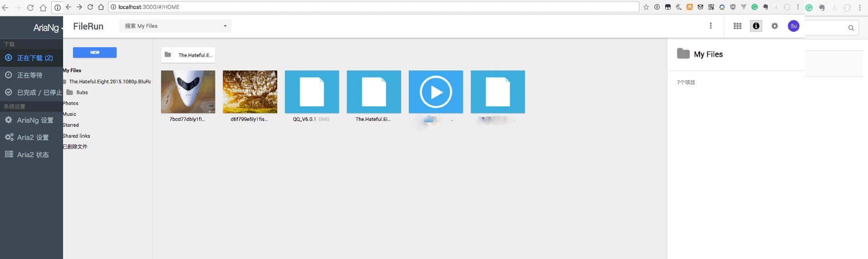
Task: Click the QQ_V6.0.1 DMG file
Action: click(x=312, y=92)
